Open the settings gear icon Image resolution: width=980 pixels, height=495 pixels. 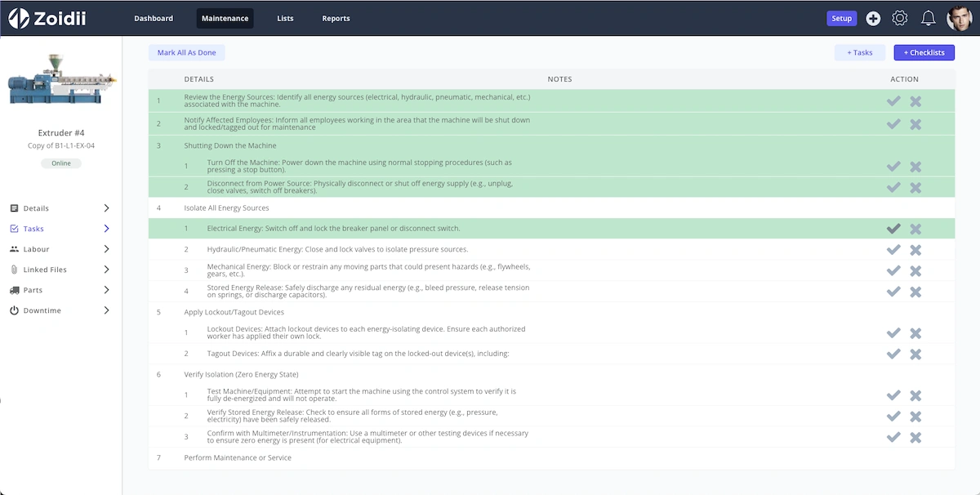click(900, 18)
